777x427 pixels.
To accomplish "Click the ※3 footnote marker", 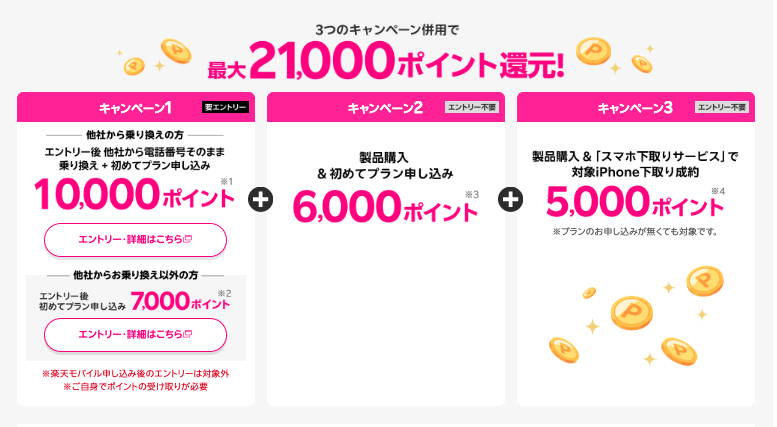I will (472, 194).
